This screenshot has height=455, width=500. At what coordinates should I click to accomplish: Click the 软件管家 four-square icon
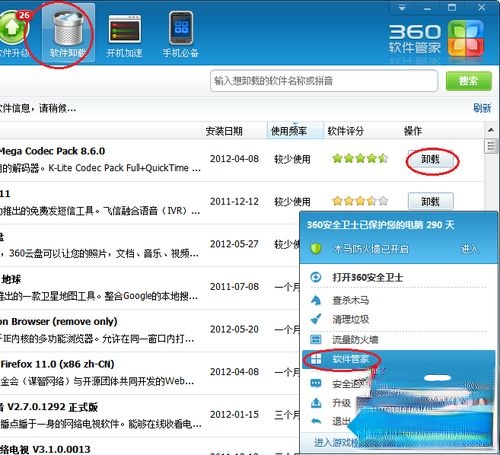point(316,359)
